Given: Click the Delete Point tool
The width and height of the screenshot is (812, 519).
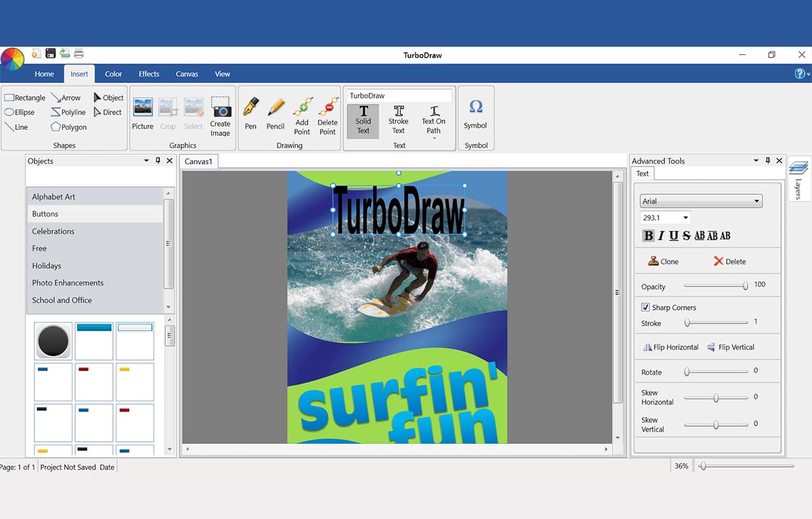Looking at the screenshot, I should [328, 116].
